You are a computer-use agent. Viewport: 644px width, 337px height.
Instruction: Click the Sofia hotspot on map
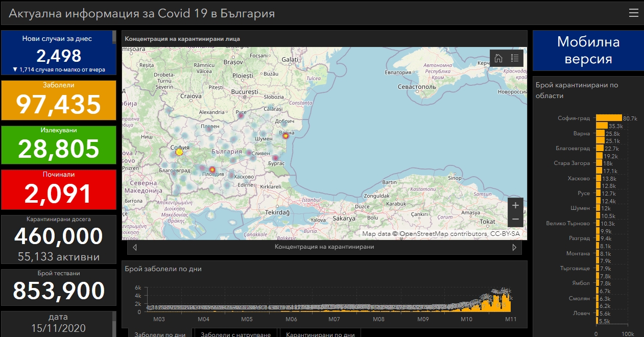point(179,152)
